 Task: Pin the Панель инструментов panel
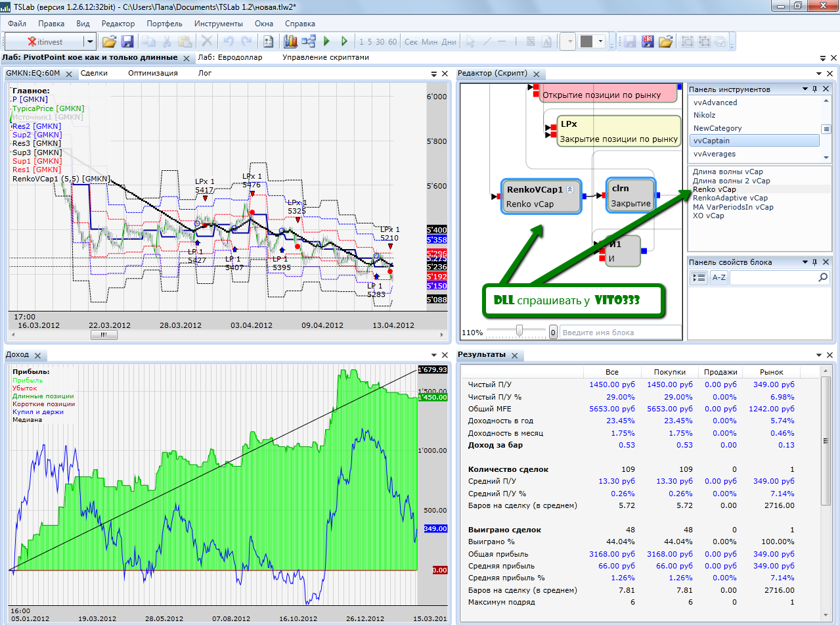(x=815, y=89)
